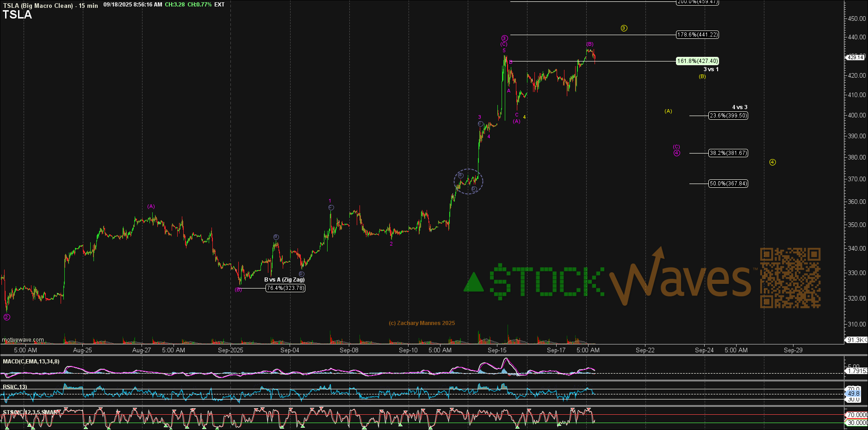Click the magenta circled 2 wave label

6,317
